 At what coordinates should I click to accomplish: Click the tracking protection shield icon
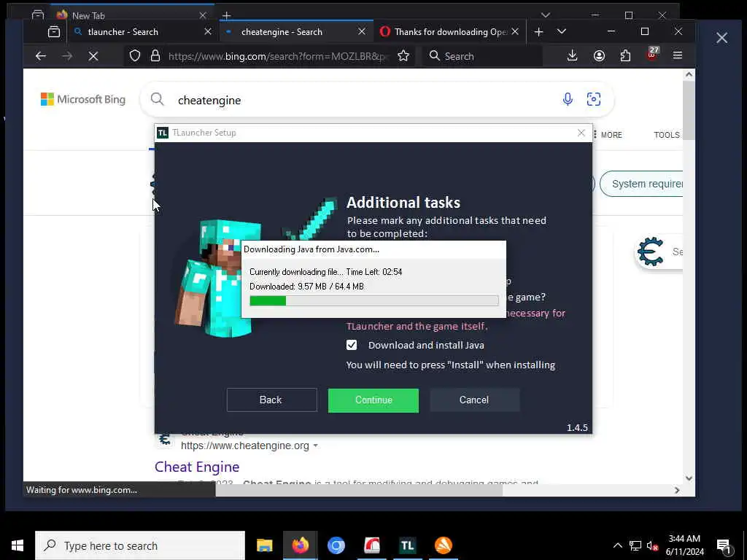pos(135,56)
